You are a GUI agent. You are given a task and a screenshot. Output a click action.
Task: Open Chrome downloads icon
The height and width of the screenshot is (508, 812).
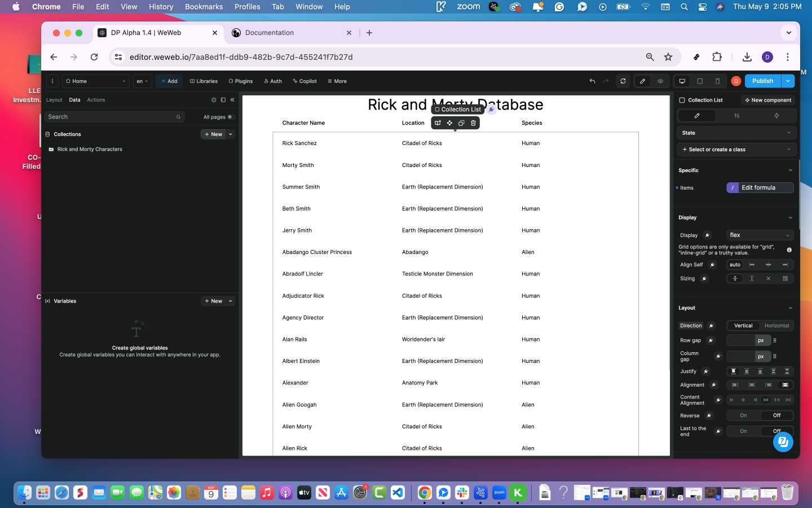click(x=747, y=57)
